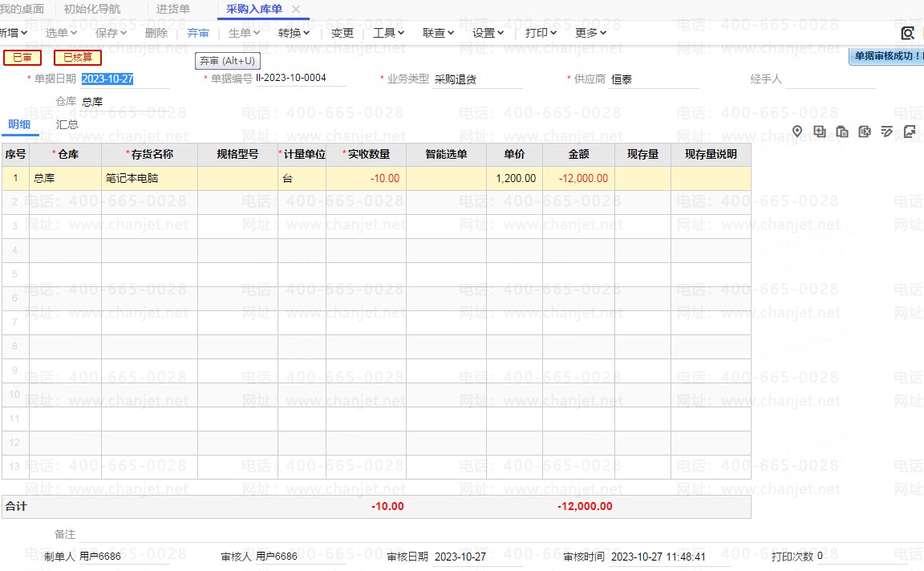Click the chart image icon above the grid
Image resolution: width=924 pixels, height=571 pixels.
909,132
